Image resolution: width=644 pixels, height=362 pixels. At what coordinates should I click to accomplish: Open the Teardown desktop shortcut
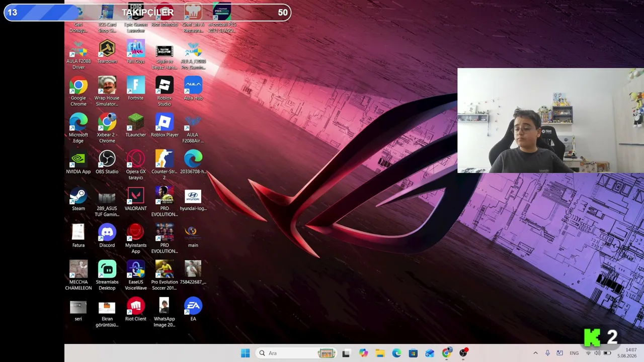107,52
